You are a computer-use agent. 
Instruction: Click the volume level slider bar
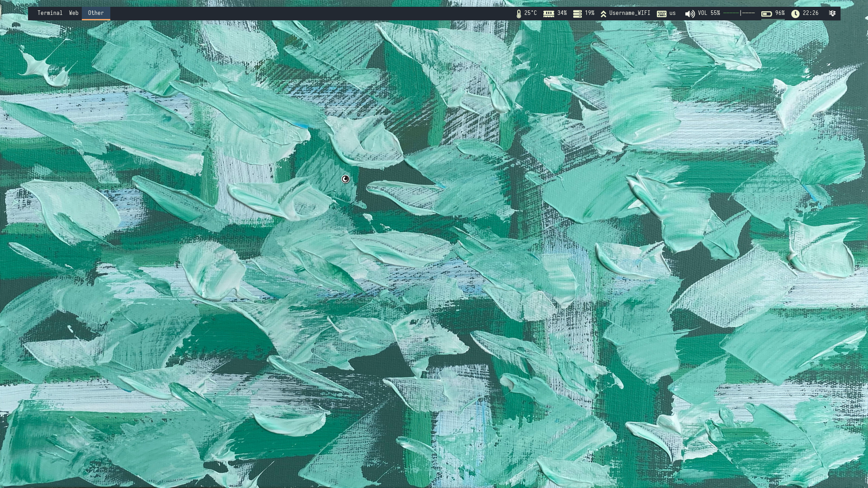pos(739,13)
